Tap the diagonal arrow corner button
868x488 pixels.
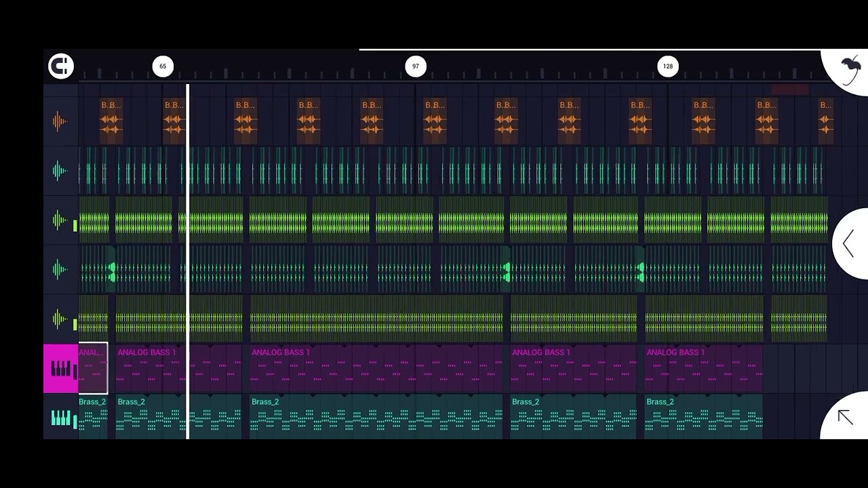(x=845, y=417)
